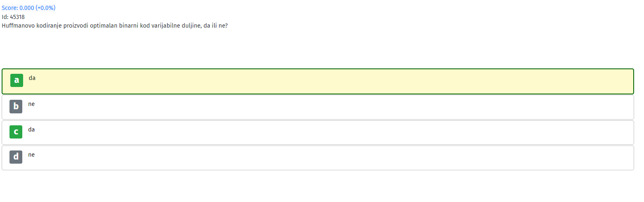Screen dimensions: 644x202
Task: Click the gray letter 'd' badge
Action: click(x=16, y=157)
